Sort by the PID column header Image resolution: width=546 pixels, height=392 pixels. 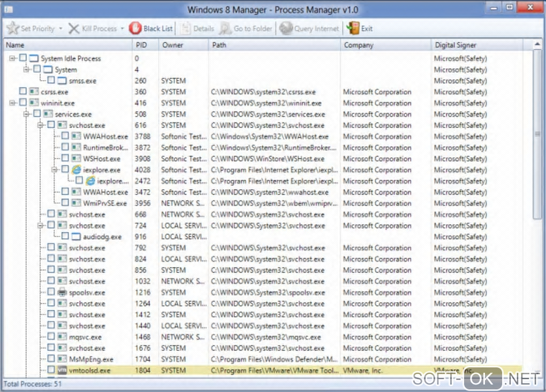tap(146, 45)
